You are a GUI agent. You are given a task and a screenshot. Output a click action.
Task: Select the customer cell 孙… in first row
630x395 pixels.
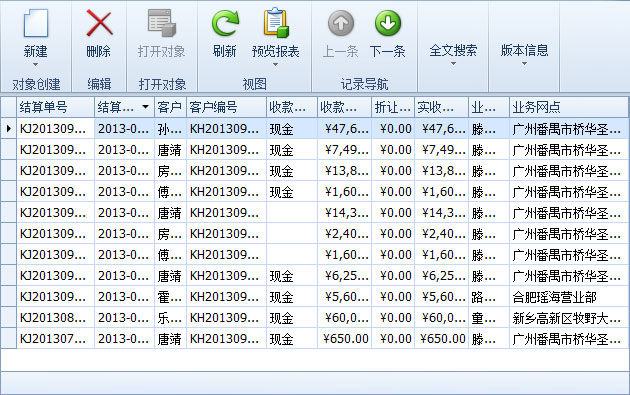(170, 129)
